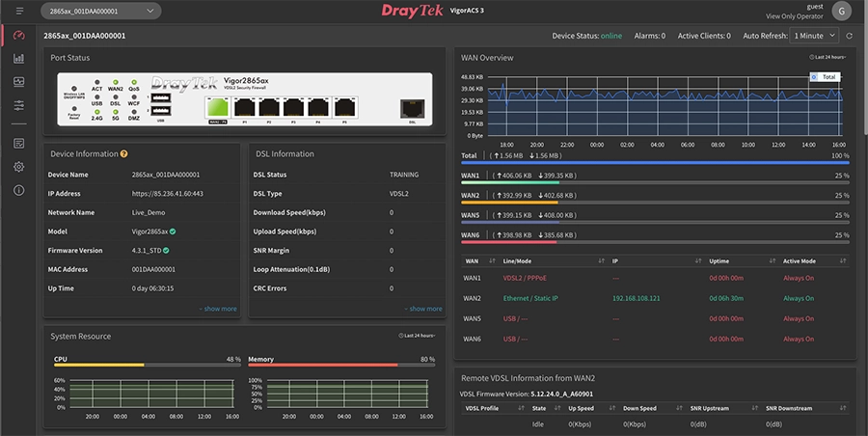
Task: Open the bar chart statistics sidebar icon
Action: 19,58
